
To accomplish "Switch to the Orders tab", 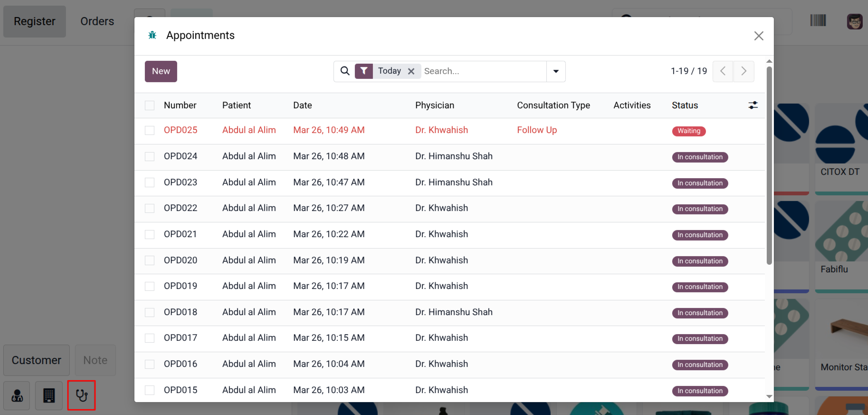I will click(97, 21).
